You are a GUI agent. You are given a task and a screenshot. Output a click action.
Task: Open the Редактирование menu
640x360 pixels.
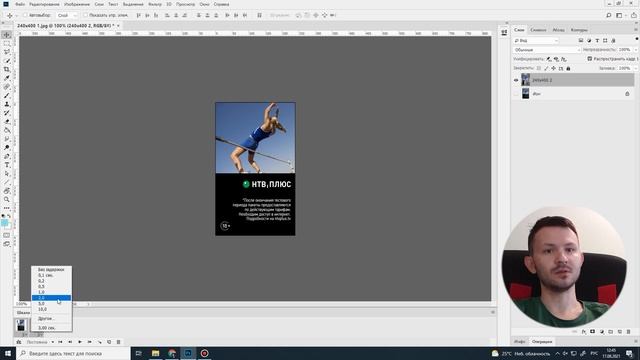[44, 4]
